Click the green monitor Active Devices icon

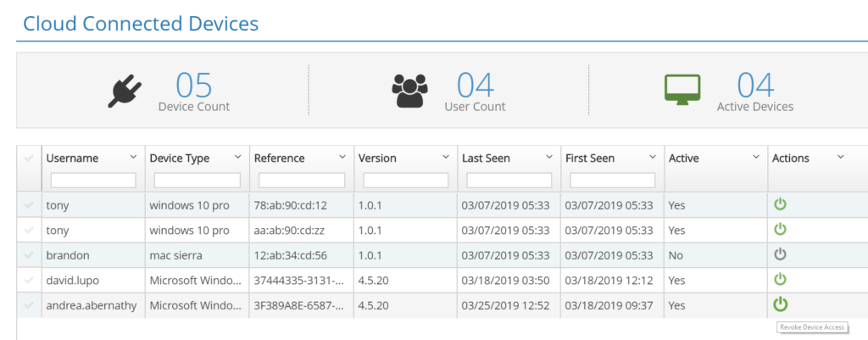(682, 90)
